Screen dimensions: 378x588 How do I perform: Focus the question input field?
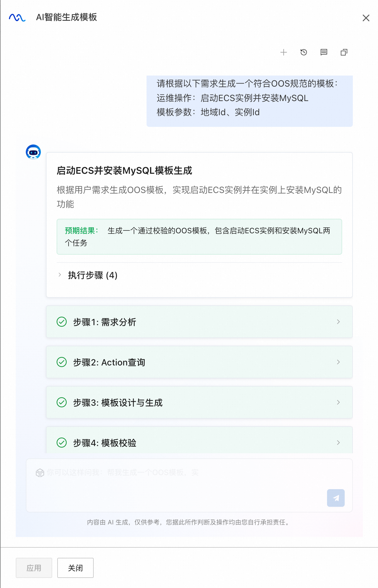point(189,485)
